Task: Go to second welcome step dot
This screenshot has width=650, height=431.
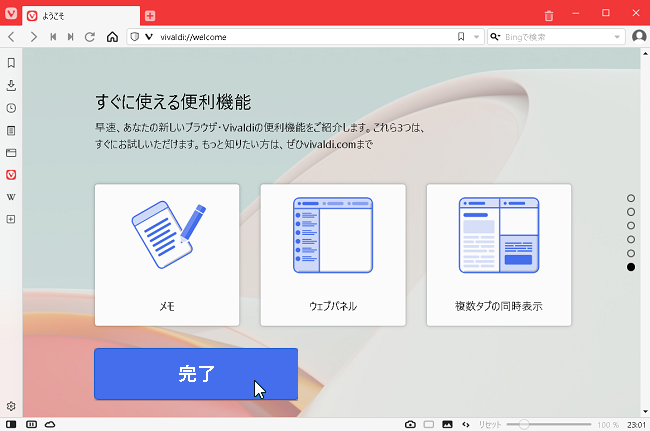Action: coord(631,212)
